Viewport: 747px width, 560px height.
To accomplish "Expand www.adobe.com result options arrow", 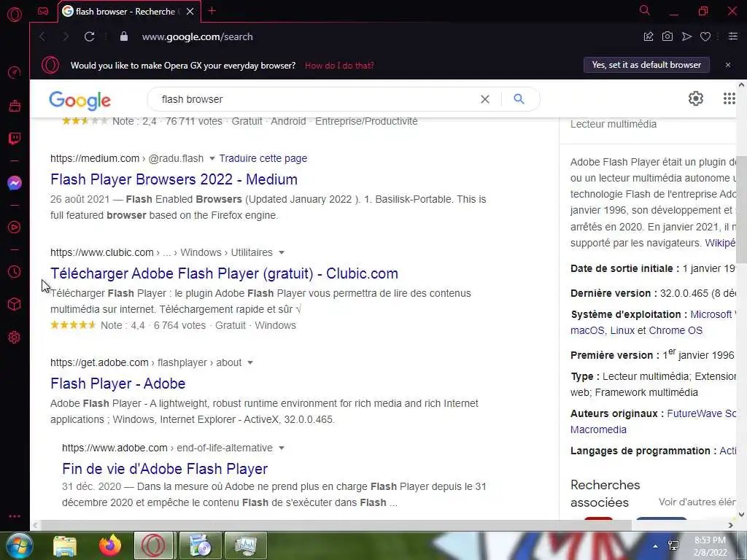I will 281,448.
